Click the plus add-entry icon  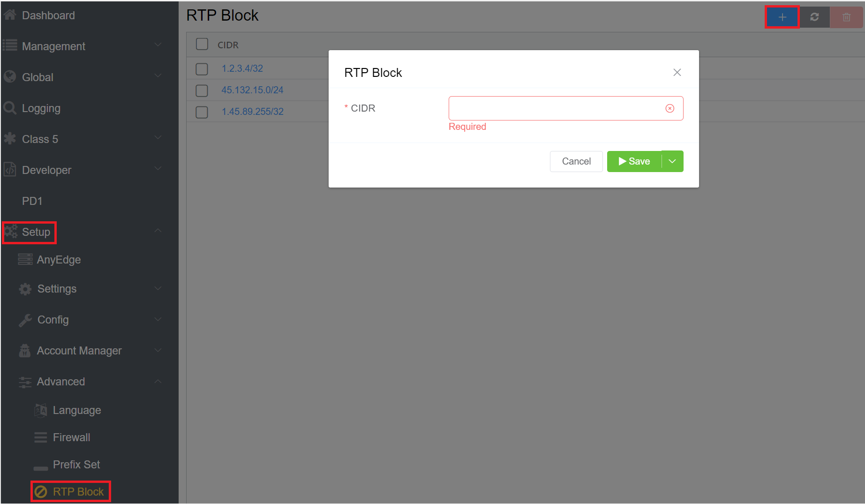(782, 17)
